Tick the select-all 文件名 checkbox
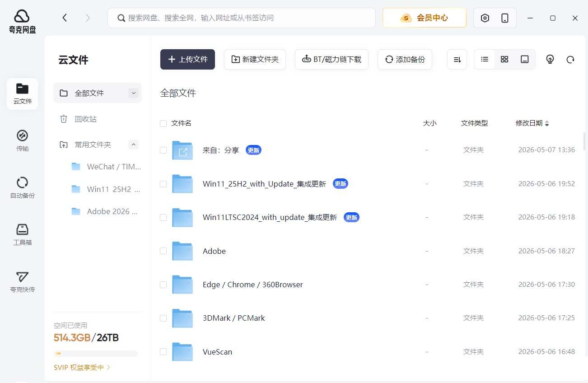Screen dimensions: 588x383 pyautogui.click(x=163, y=123)
